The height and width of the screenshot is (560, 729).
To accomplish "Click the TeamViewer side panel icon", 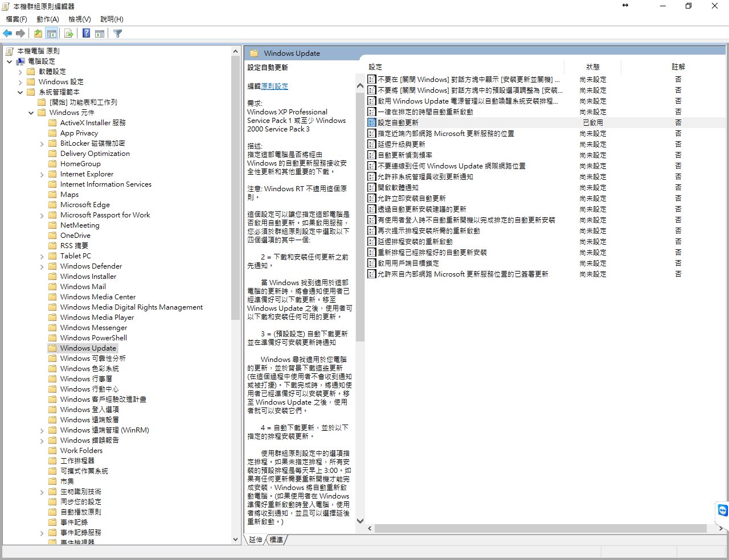I will pos(723,510).
